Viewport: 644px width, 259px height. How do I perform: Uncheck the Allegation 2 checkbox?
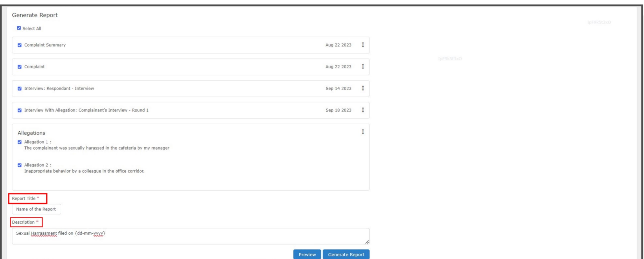tap(20, 165)
